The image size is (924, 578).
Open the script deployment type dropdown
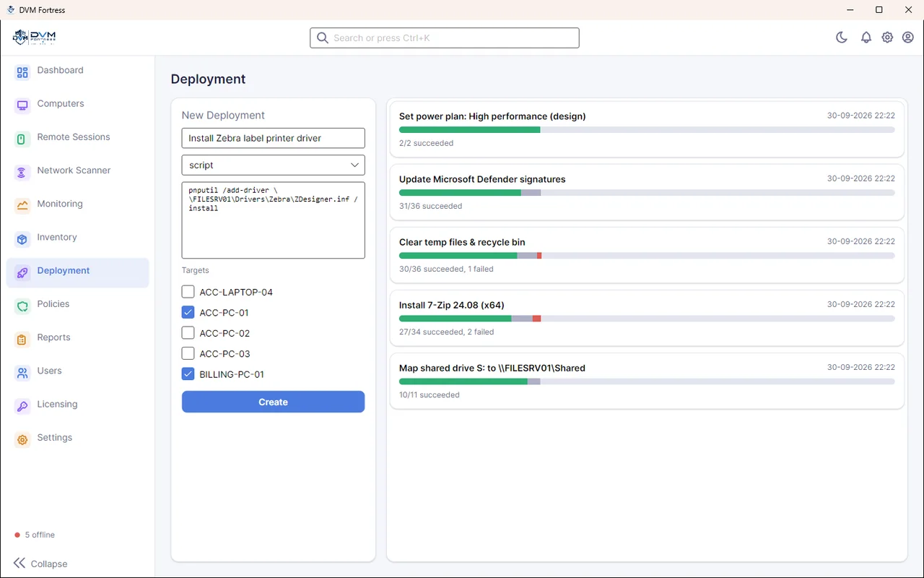[x=273, y=165]
